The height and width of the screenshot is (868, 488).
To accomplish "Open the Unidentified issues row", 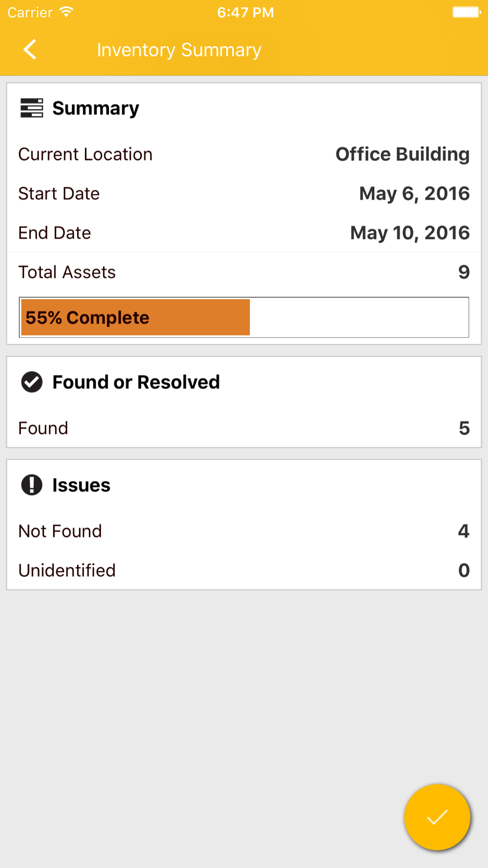I will 244,570.
